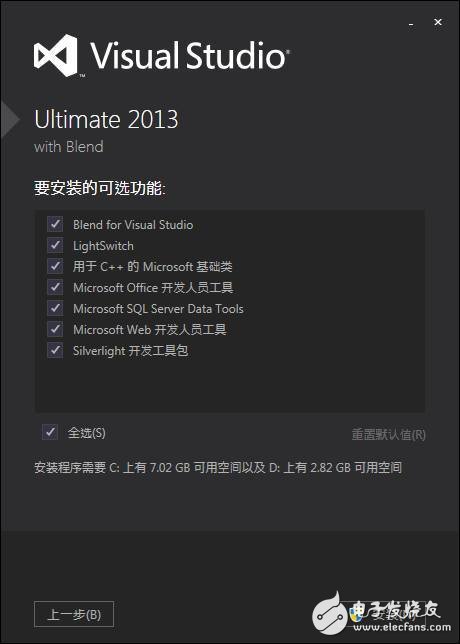Disable Microsoft SQL Server Data Tools option
Viewport: 460px width, 644px height.
55,308
